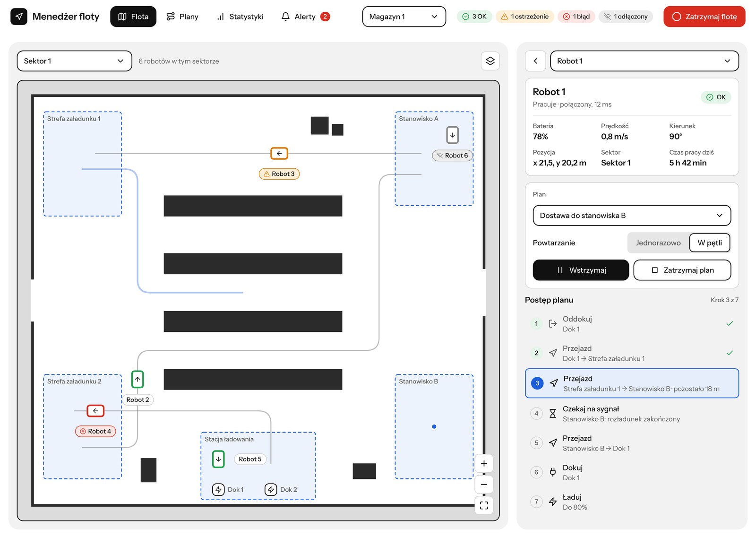Filter by 3 OK status chip

click(474, 17)
